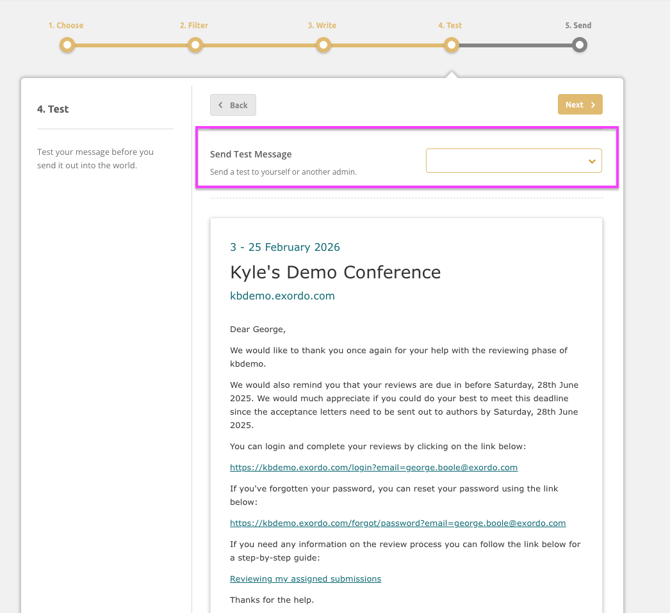Select the '5. Send' step label
Screen dimensions: 670x613
578,25
